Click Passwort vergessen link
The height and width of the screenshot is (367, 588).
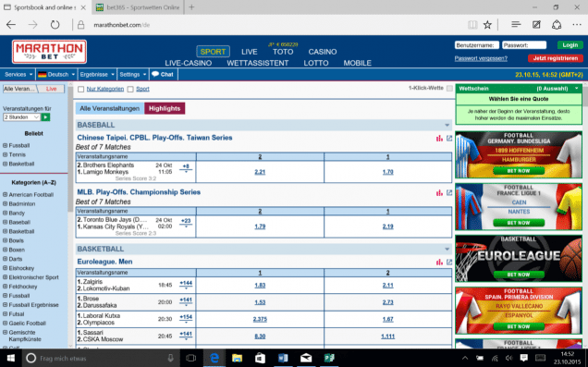[481, 58]
